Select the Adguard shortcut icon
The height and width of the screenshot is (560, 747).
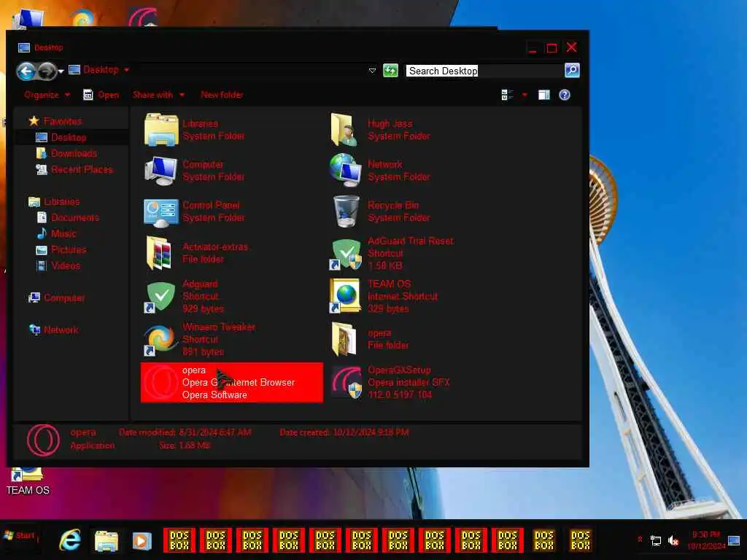pyautogui.click(x=160, y=297)
